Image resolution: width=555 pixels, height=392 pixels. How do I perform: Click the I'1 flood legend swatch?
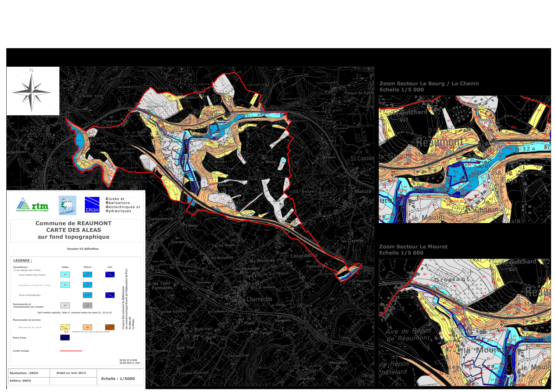click(65, 285)
